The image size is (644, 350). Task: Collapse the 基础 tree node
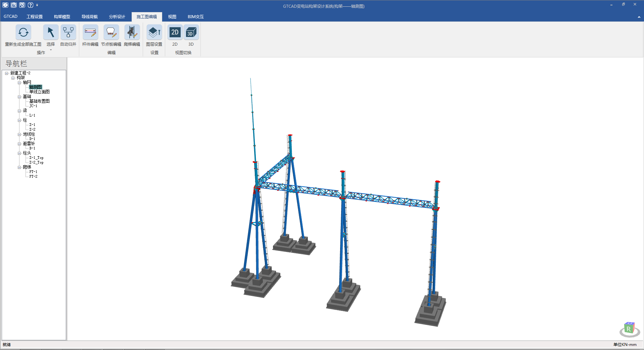[x=19, y=97]
